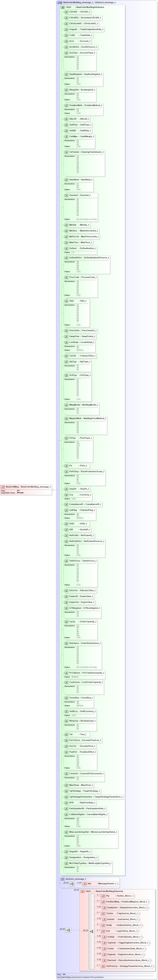Expand the OrdQty OrderQtyData_Block_t node
158x980 pixels.
[143, 937]
